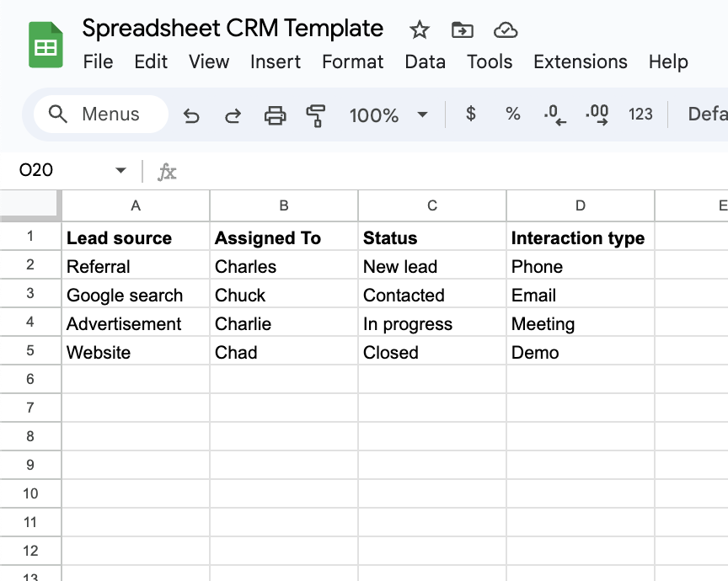
Task: Decrease decimal places
Action: 554,115
